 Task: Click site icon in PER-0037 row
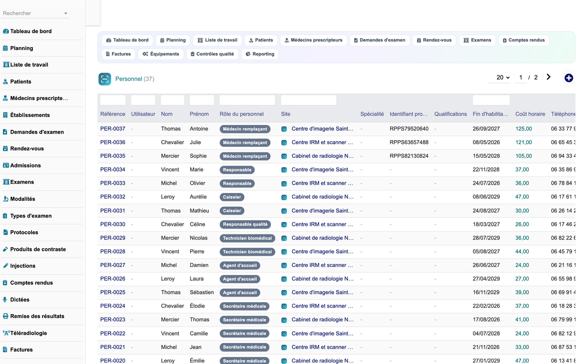pos(284,129)
